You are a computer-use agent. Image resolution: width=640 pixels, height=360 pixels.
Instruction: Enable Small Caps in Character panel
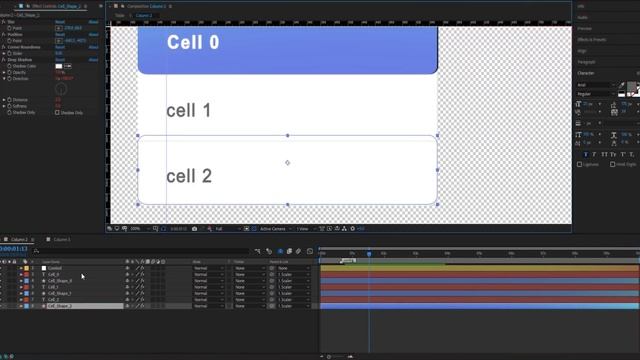tap(613, 154)
